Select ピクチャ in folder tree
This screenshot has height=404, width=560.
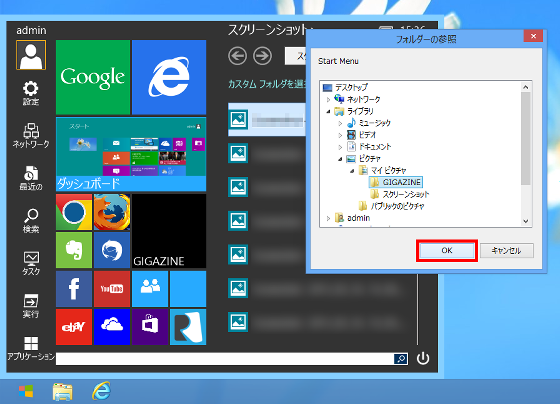(369, 159)
